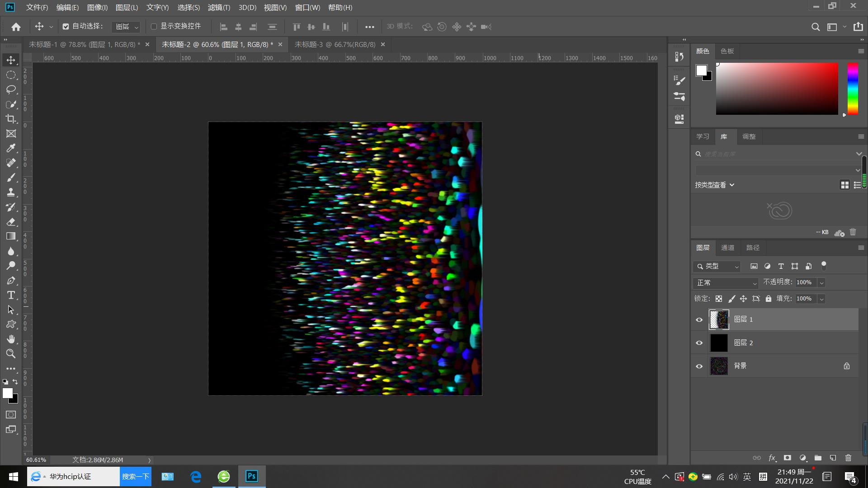Screen dimensions: 868x488
Task: Select the Custom Shape tool
Action: coord(11,324)
